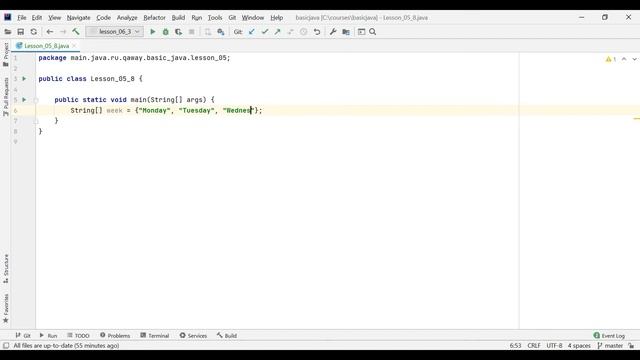Open the Git menu
The width and height of the screenshot is (640, 360).
pos(232,18)
